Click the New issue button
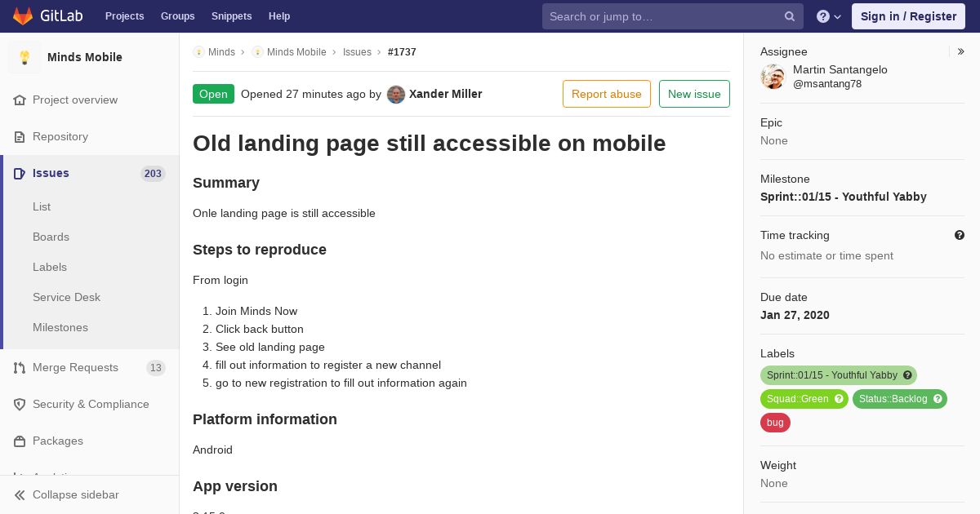The image size is (980, 514). (x=694, y=94)
